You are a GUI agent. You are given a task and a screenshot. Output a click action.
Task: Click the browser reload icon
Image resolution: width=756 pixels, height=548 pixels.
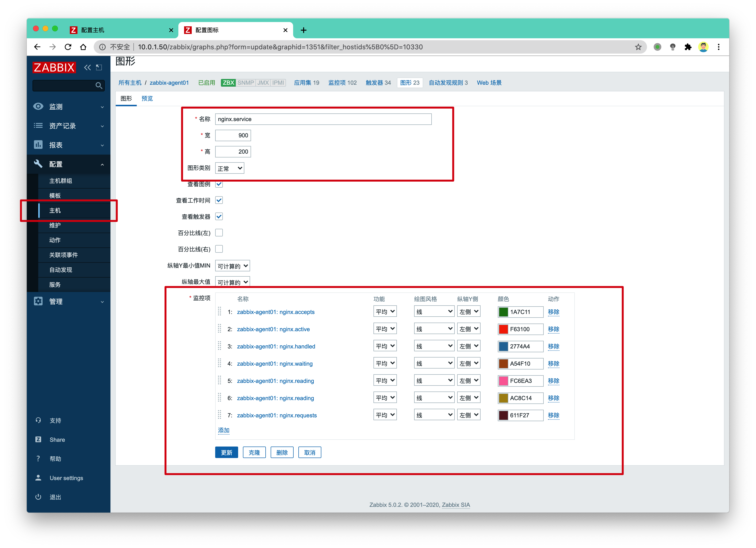tap(68, 47)
